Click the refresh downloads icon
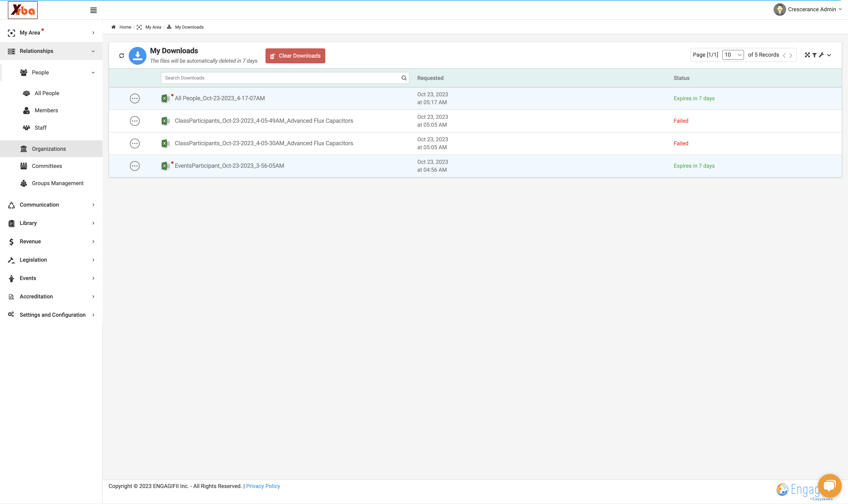This screenshot has width=848, height=504. click(x=122, y=56)
